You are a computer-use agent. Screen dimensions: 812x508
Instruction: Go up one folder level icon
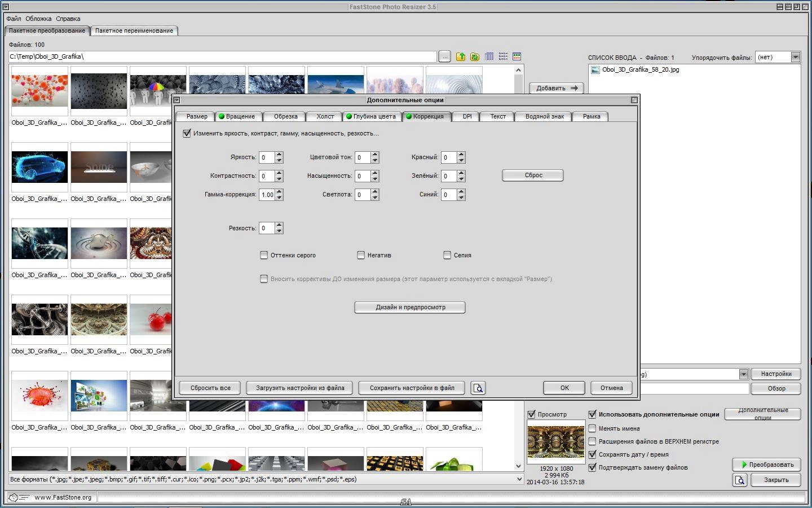[x=461, y=56]
